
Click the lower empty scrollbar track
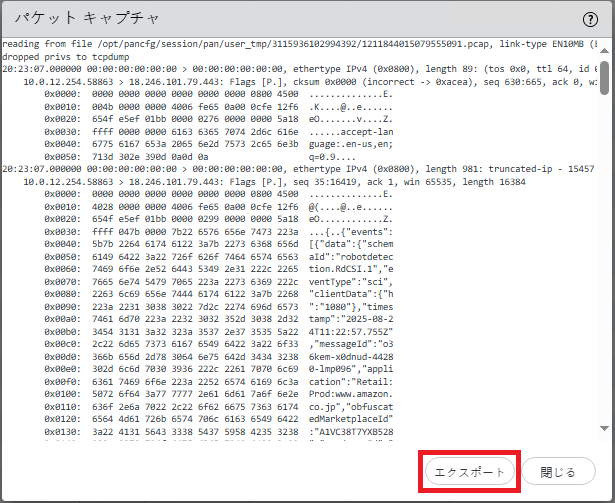pos(604,300)
